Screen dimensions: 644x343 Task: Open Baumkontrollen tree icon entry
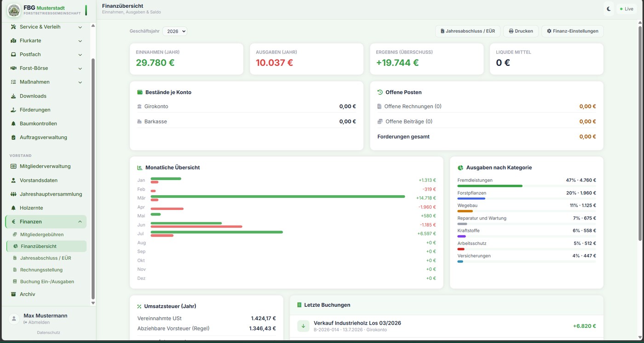point(13,123)
